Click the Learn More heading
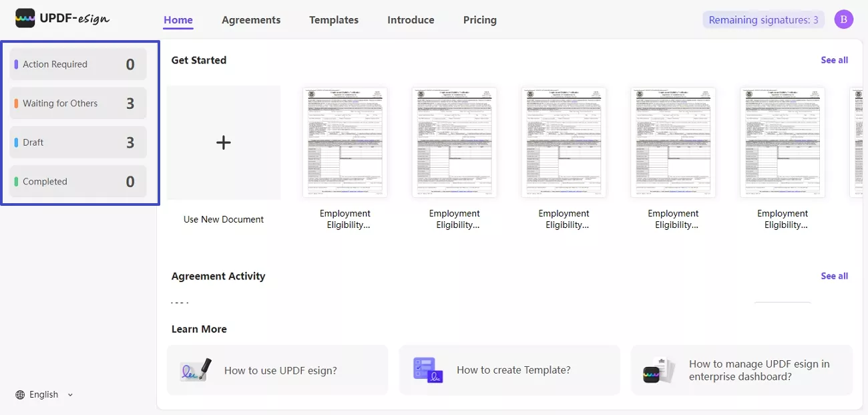Screen dimensions: 868x415 [x=199, y=329]
